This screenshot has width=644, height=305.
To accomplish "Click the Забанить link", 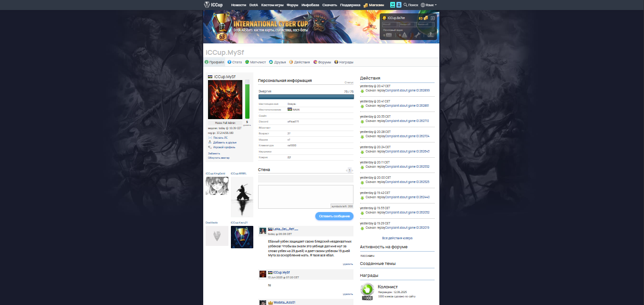I will click(x=214, y=153).
